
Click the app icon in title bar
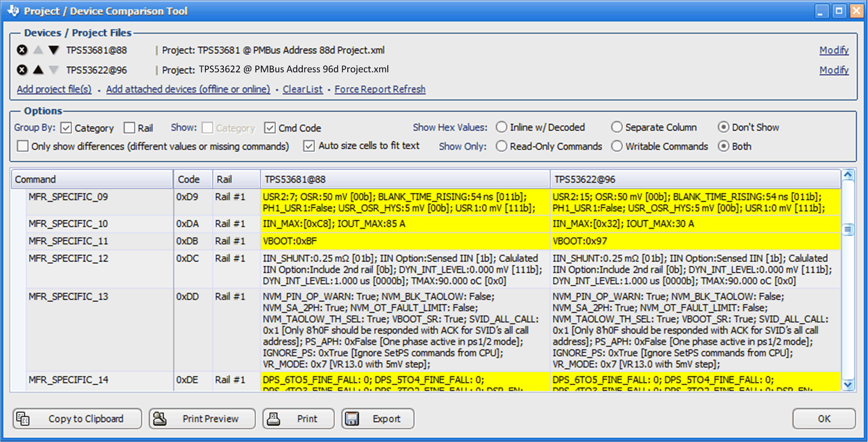pyautogui.click(x=13, y=10)
